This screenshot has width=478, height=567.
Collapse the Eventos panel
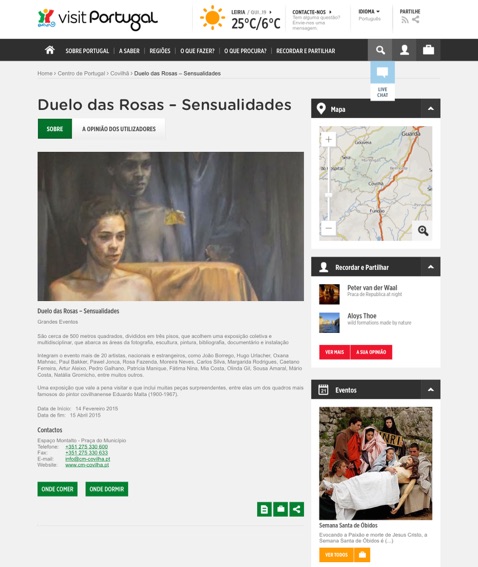(430, 389)
